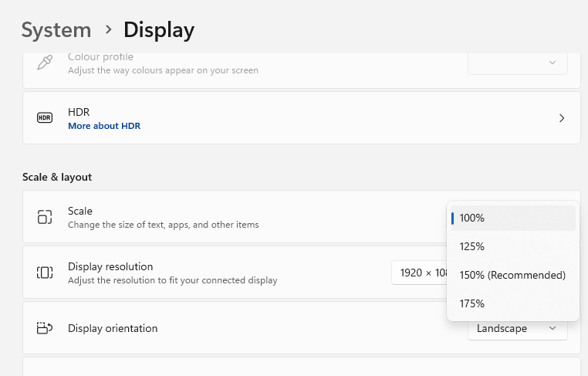588x376 pixels.
Task: Click 'Adjust the way colours appear' description
Action: click(163, 70)
